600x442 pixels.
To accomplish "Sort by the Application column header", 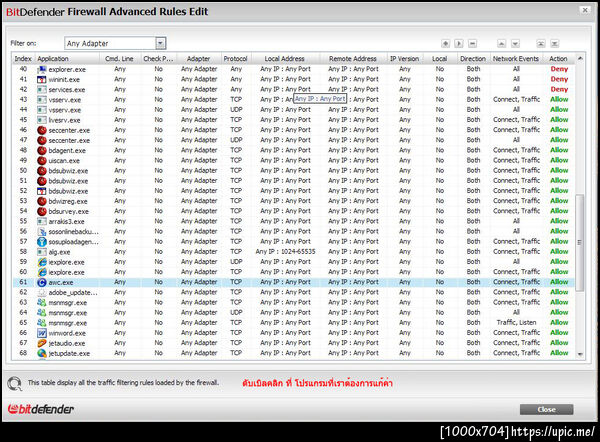I will coord(68,59).
